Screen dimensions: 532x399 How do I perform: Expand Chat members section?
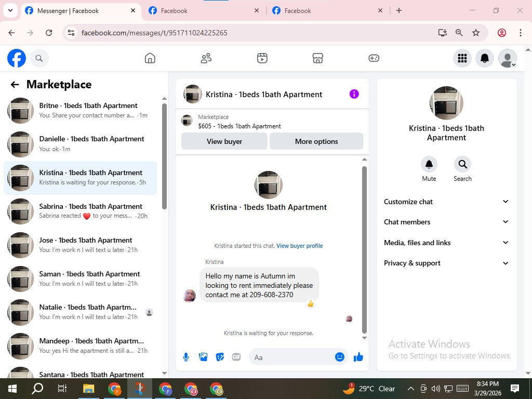tap(446, 222)
